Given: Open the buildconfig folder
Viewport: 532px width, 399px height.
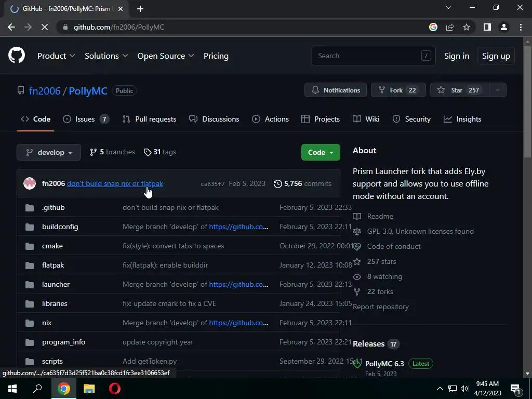Looking at the screenshot, I should coord(60,227).
